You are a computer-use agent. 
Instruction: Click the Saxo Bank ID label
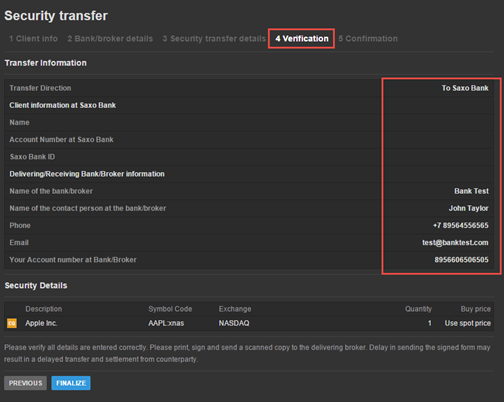pos(32,157)
